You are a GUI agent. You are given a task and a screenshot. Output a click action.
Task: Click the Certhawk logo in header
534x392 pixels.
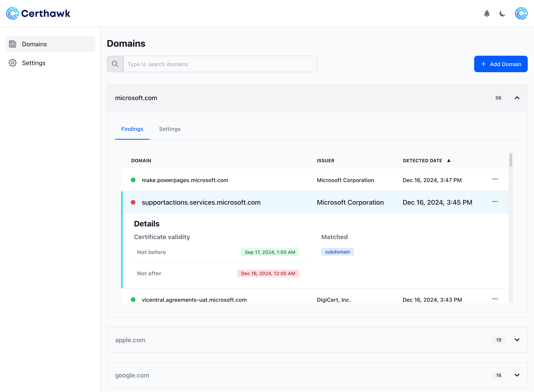tap(38, 14)
